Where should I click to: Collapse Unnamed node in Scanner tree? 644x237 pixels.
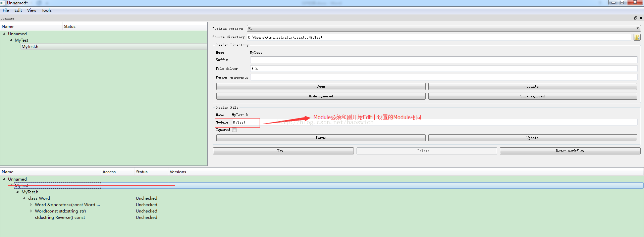click(4, 34)
